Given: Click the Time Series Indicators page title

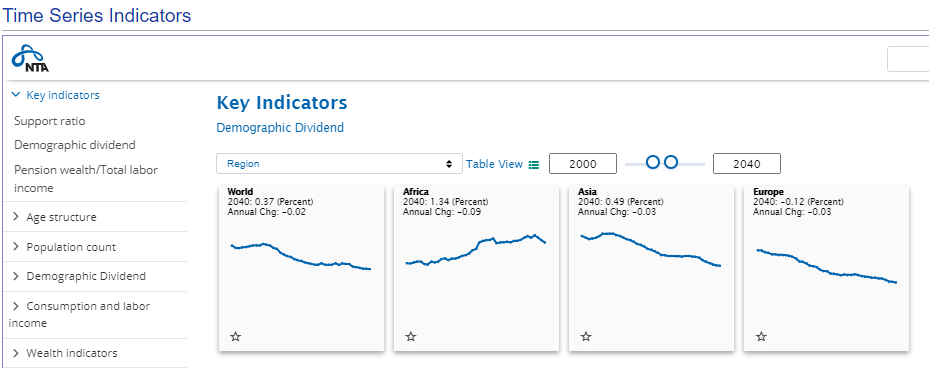Looking at the screenshot, I should pyautogui.click(x=97, y=15).
